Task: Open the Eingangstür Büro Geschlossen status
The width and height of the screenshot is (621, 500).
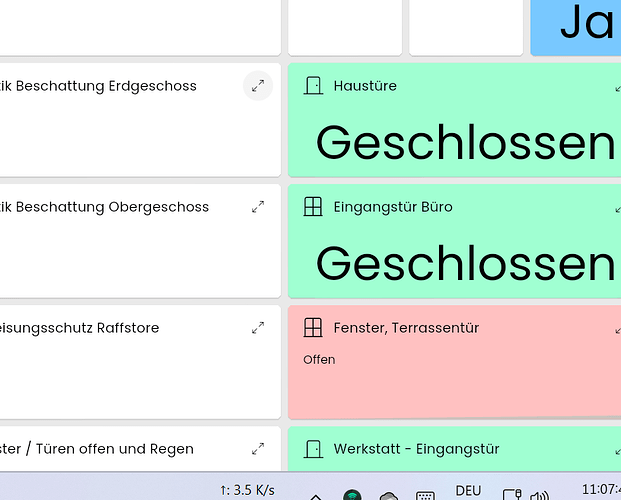Action: pos(465,264)
